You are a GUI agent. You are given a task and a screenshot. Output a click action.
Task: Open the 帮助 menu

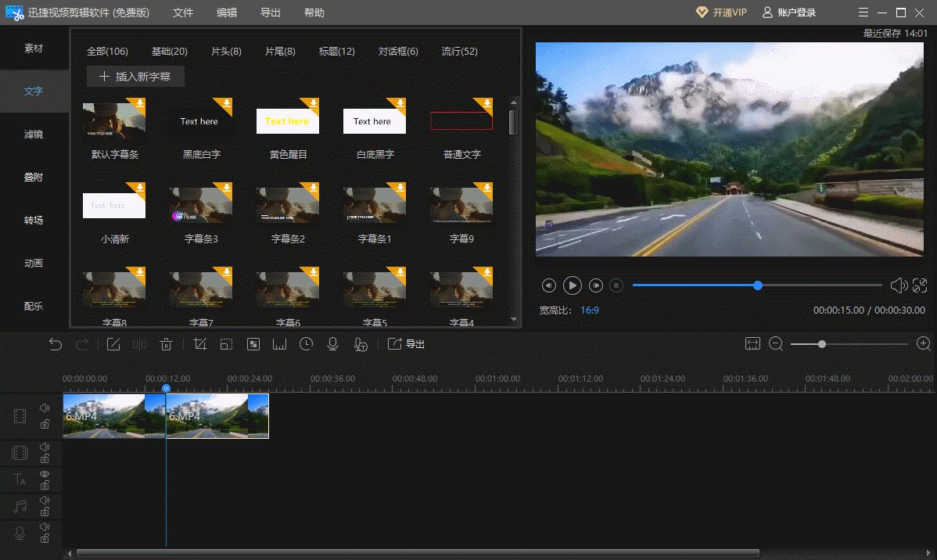(x=314, y=13)
